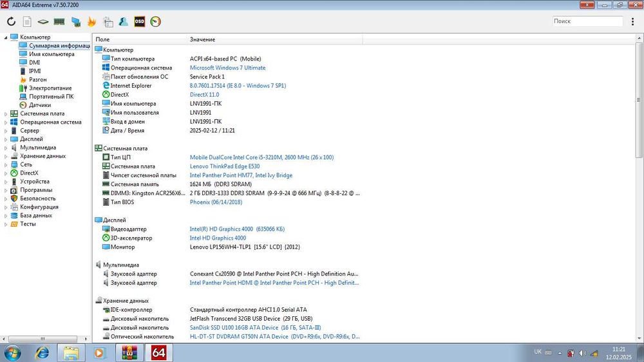Click the Windows logo beside Операционная система field

pos(106,68)
